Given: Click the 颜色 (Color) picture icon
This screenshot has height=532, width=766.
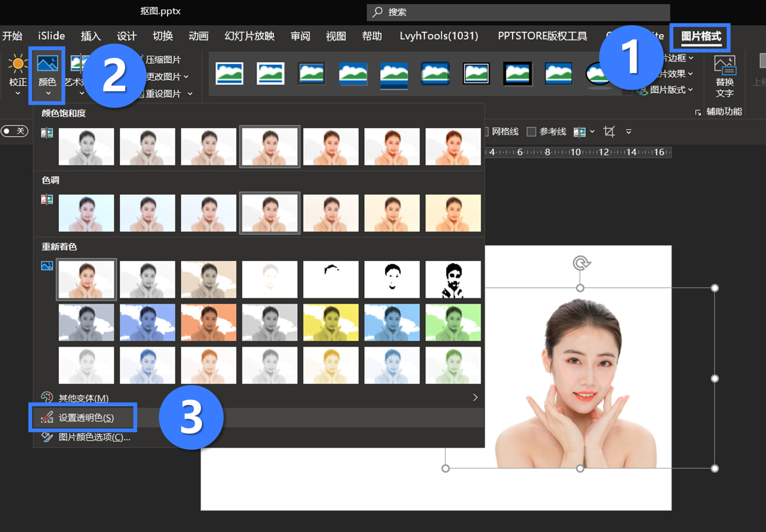Looking at the screenshot, I should [x=47, y=64].
